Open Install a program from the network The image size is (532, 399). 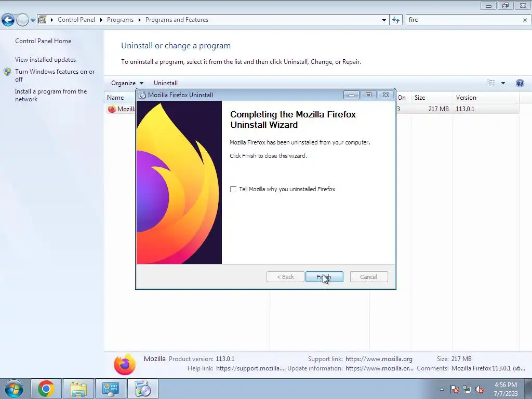(51, 95)
